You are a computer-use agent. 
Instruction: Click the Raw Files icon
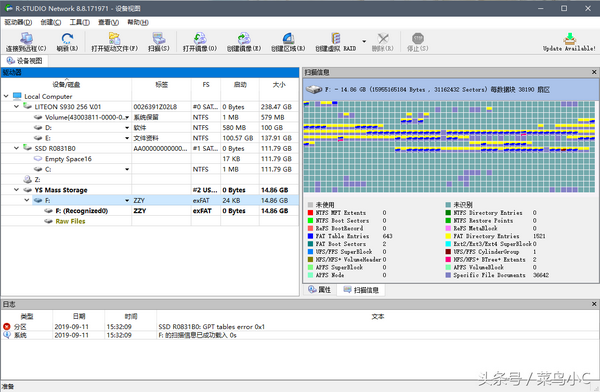pos(48,221)
